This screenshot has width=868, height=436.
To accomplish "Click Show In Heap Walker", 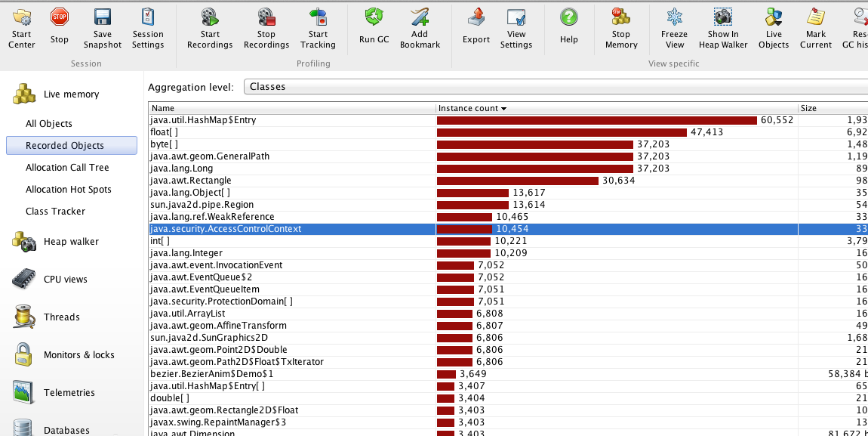I will (x=723, y=28).
